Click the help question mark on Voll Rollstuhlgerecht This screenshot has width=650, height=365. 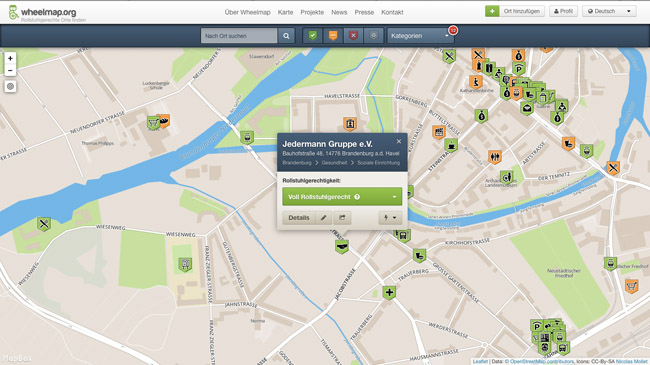click(x=357, y=197)
